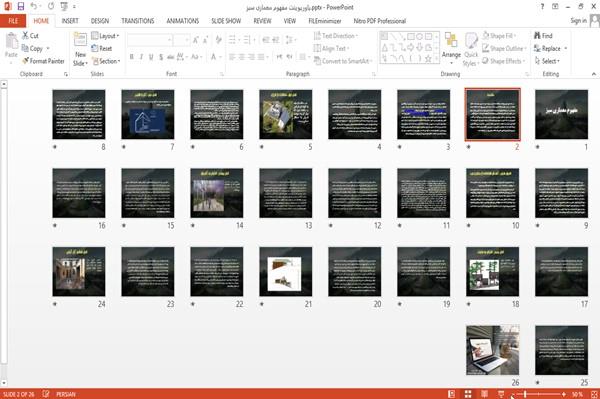Add a New Slide

[80, 49]
